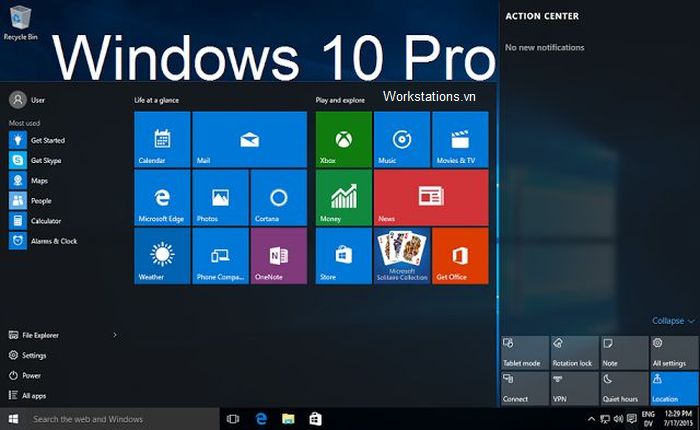The height and width of the screenshot is (430, 700).
Task: Open Microsoft Solitaire Collection tile
Action: 402,256
